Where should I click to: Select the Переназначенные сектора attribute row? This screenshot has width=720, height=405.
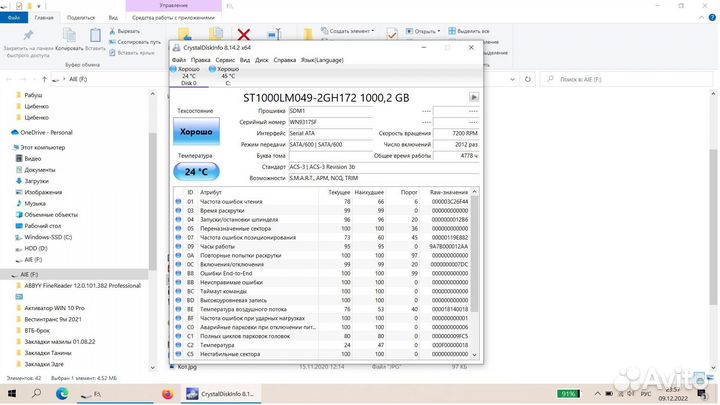tap(322, 228)
